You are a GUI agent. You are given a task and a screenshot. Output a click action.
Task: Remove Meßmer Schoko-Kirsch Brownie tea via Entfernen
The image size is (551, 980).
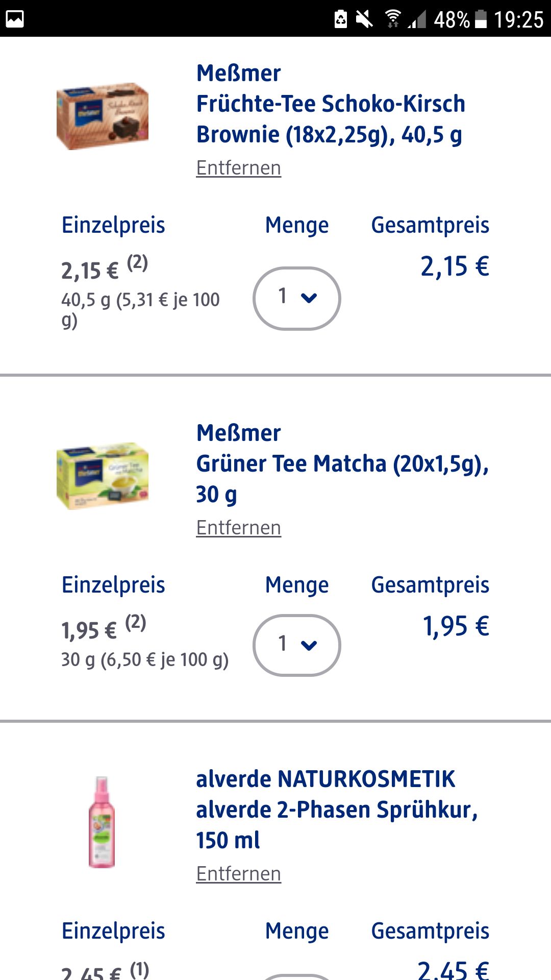pyautogui.click(x=238, y=168)
